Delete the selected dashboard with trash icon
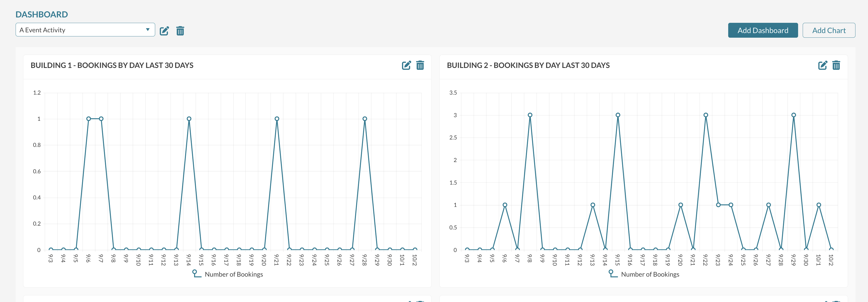The image size is (868, 302). (180, 31)
